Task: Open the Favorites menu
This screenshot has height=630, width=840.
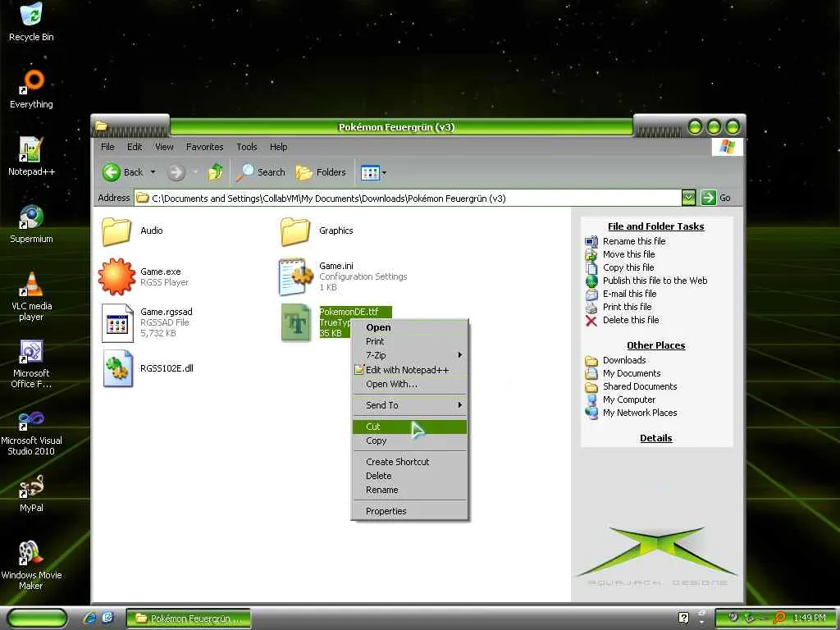Action: [204, 147]
